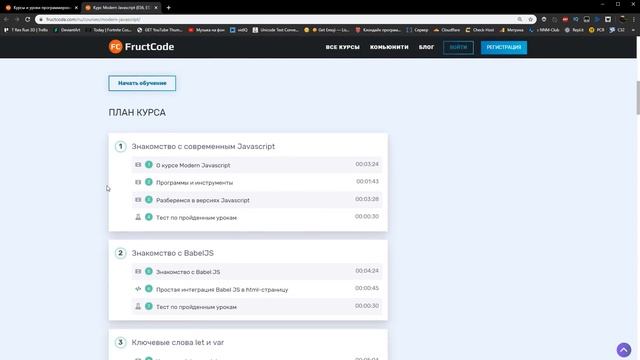
Task: Click green badge beside 'Программы и инструменты'
Action: click(x=149, y=182)
